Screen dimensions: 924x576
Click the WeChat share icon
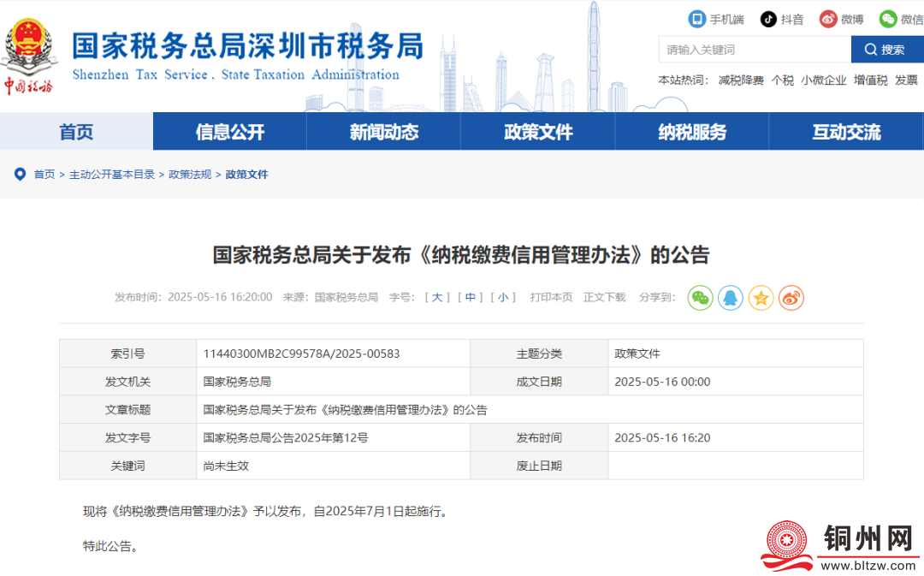700,298
